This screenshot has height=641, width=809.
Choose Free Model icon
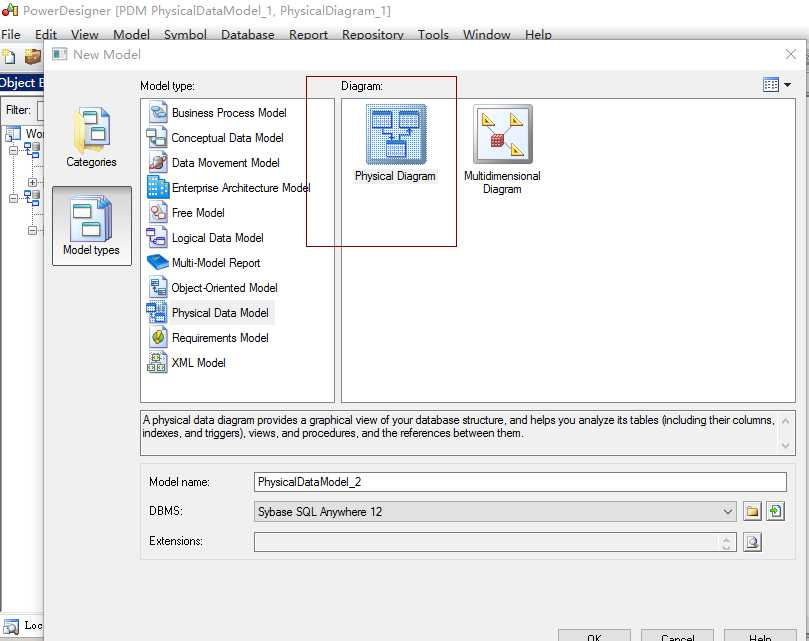[x=158, y=213]
